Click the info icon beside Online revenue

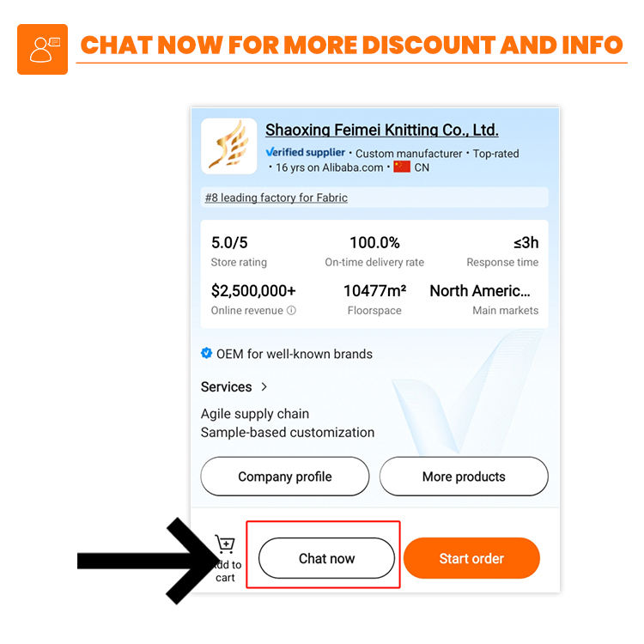click(x=291, y=310)
